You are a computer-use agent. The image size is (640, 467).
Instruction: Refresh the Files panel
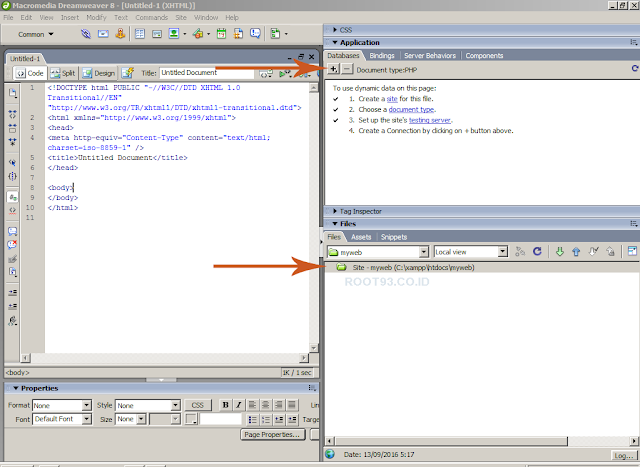point(537,251)
